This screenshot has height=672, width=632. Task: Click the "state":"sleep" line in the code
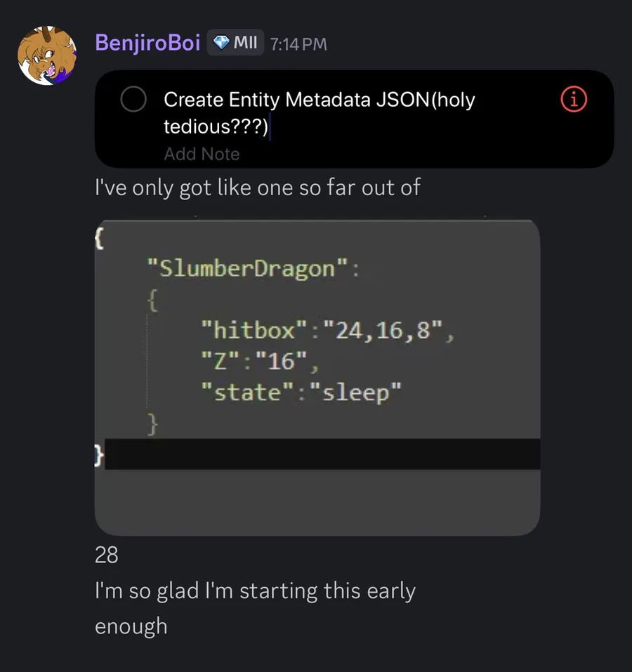[301, 392]
